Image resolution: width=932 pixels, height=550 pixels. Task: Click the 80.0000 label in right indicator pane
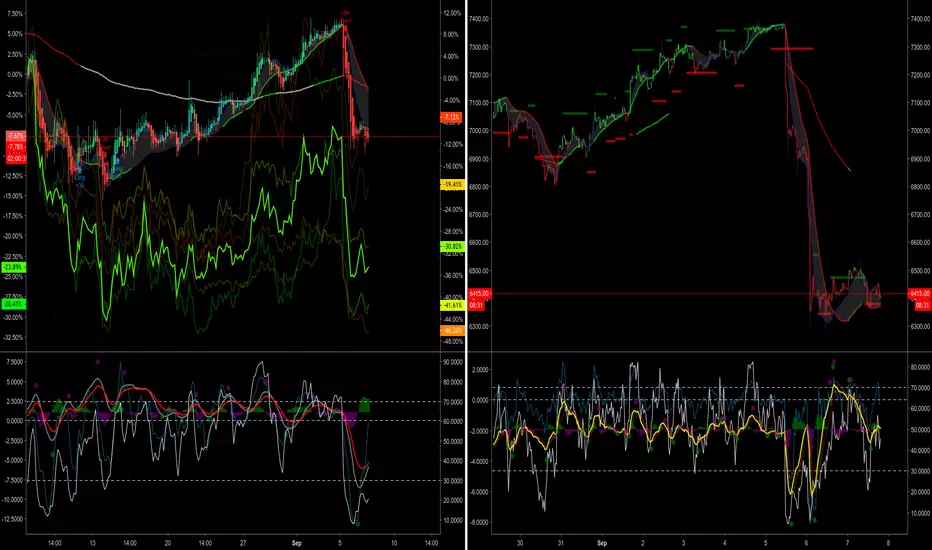click(920, 367)
